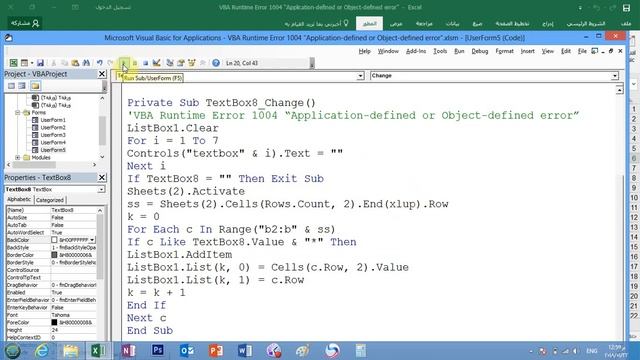Image resolution: width=640 pixels, height=360 pixels.
Task: Expand the Modules folder node
Action: coord(18,157)
